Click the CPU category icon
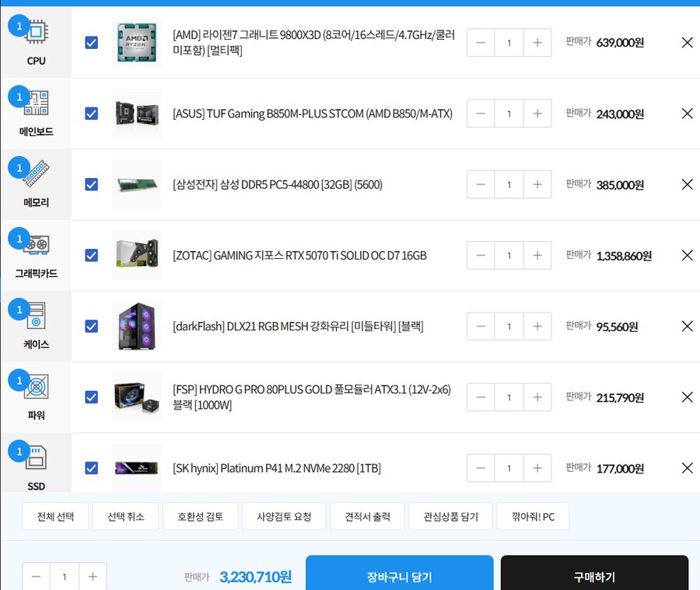 (37, 35)
